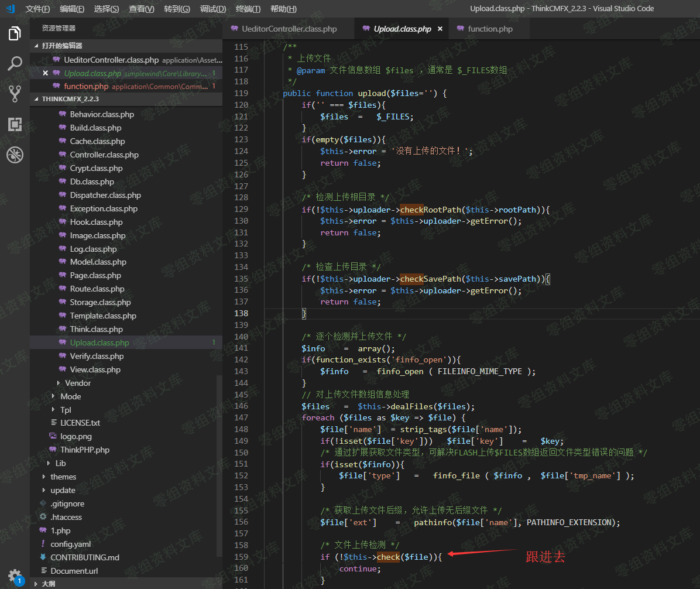Collapse the THINKCMFX_2.2.3 section header
This screenshot has height=589, width=700.
[70, 99]
